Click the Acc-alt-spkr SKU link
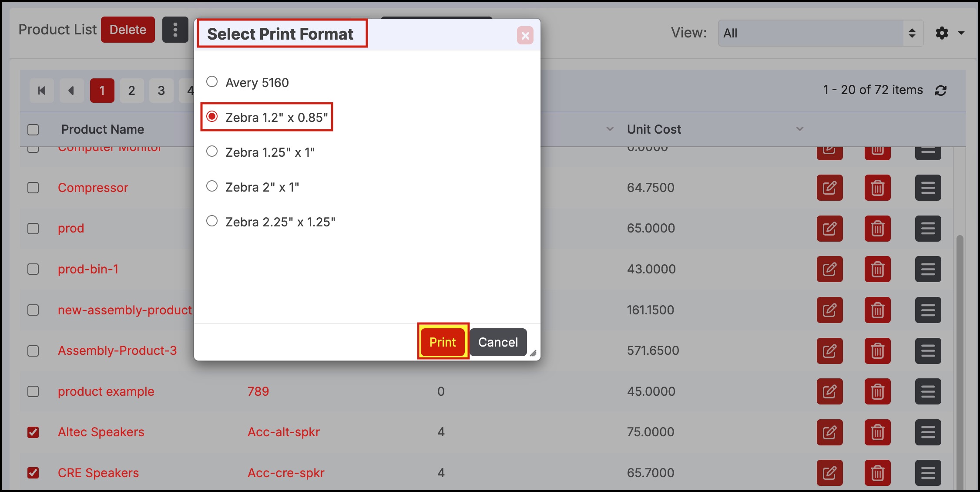Viewport: 980px width, 492px height. pos(284,432)
